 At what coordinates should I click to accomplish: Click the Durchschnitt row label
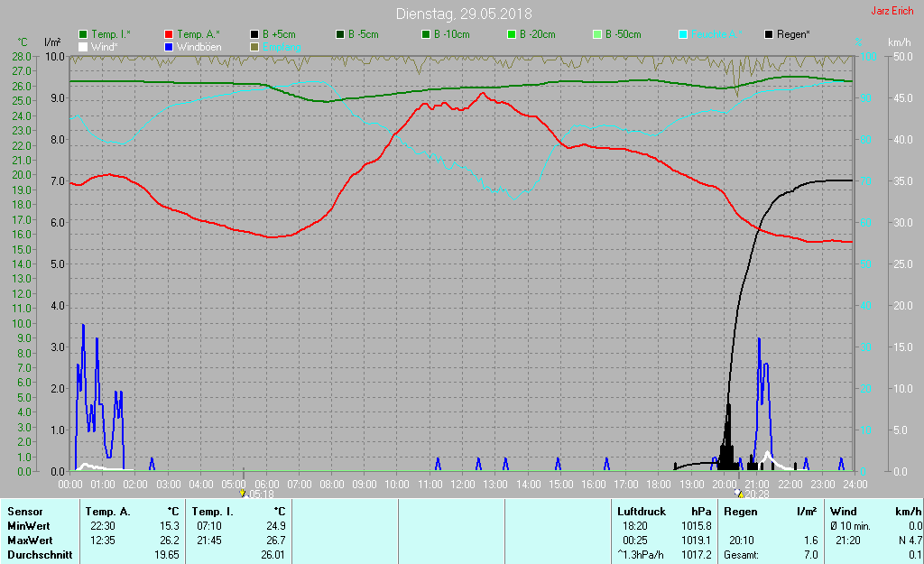coord(39,555)
